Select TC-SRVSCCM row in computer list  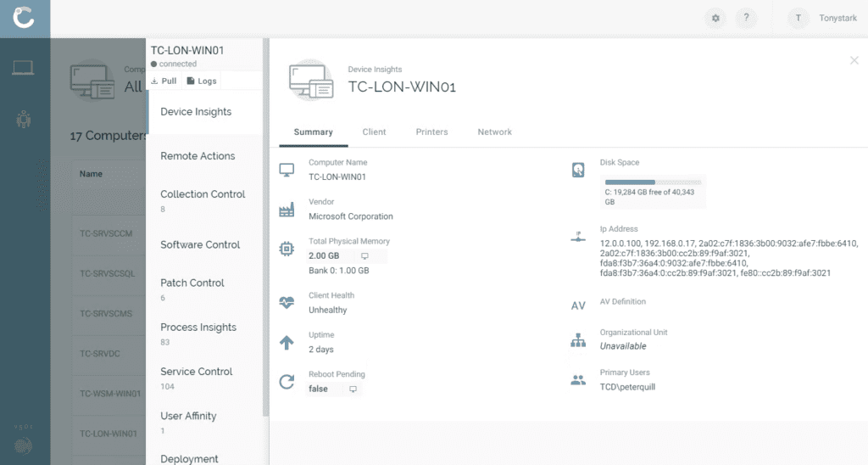pos(109,234)
